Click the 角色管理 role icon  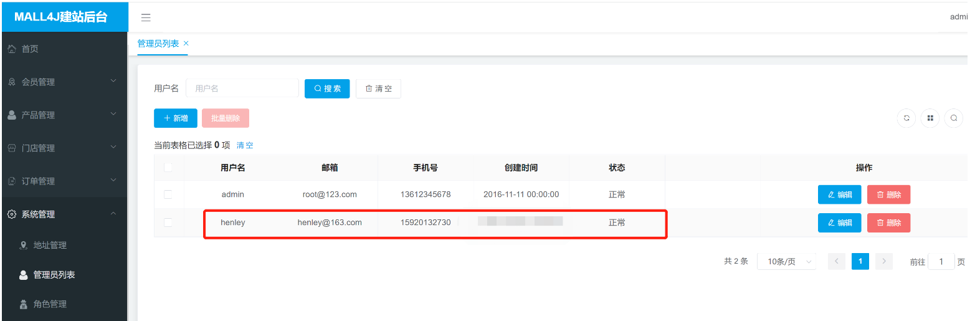24,304
